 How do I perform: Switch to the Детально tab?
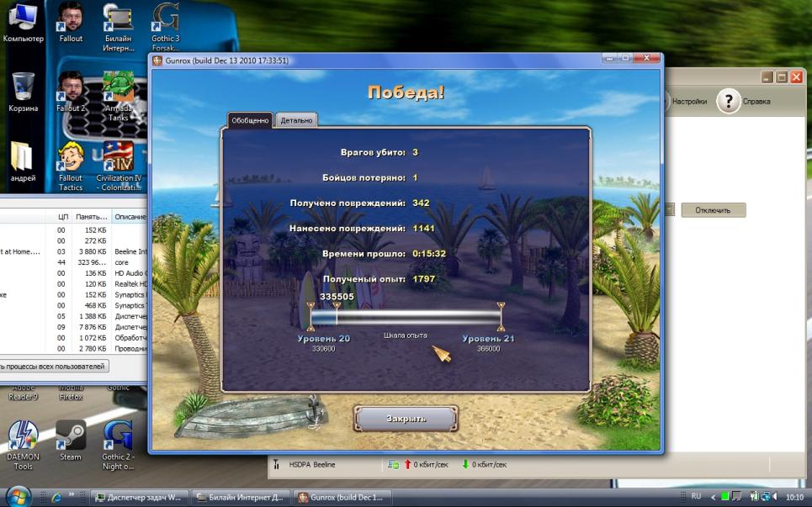296,120
